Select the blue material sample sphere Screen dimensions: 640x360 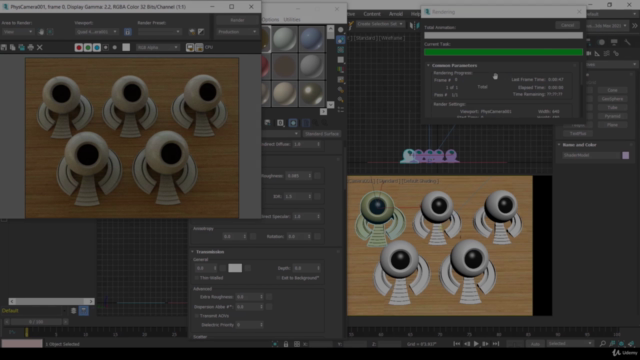coord(311,39)
